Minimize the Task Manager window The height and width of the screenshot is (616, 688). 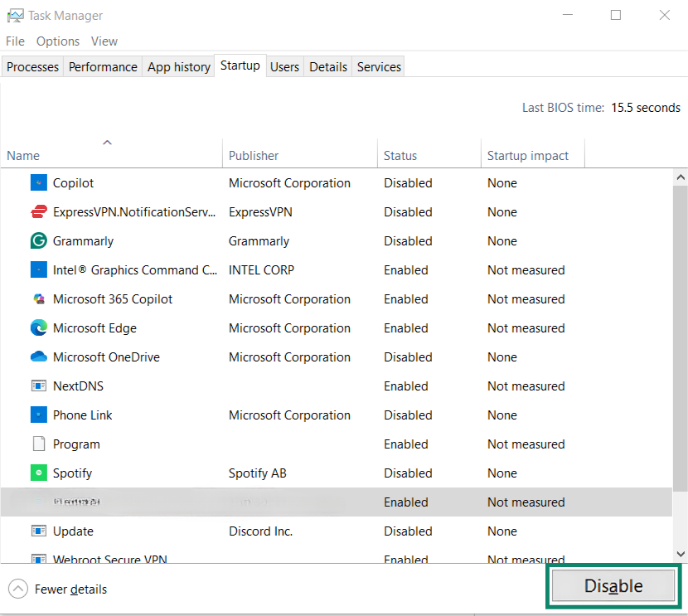567,15
